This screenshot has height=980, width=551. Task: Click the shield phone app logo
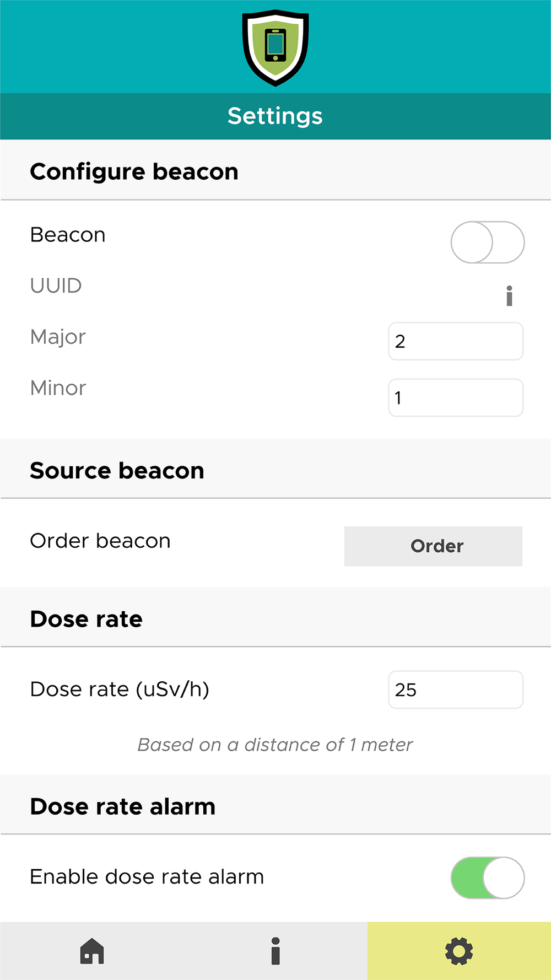pyautogui.click(x=275, y=47)
